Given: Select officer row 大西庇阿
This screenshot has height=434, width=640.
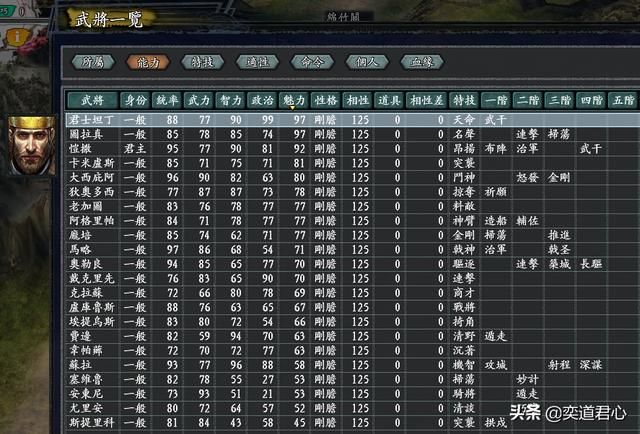Looking at the screenshot, I should [x=353, y=178].
